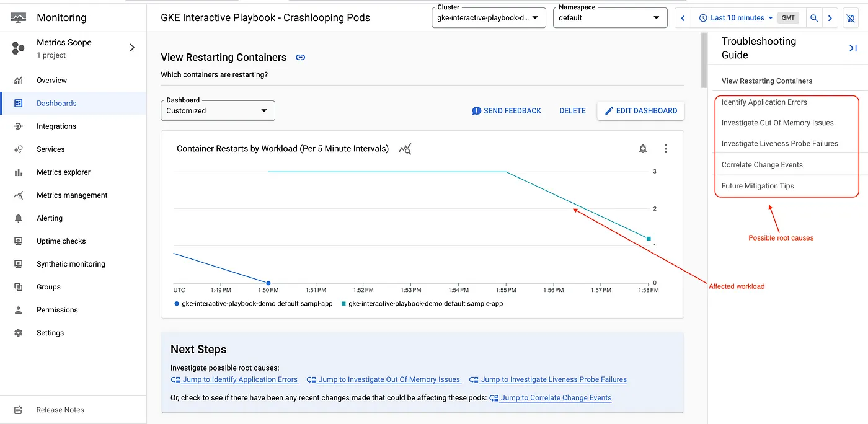
Task: Select Investigate Out Of Memory Issues in guide
Action: (777, 123)
